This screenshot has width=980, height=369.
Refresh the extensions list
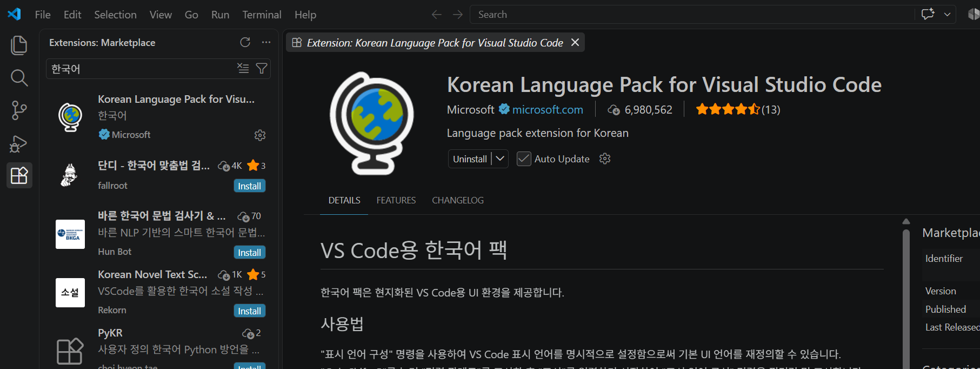click(x=245, y=42)
